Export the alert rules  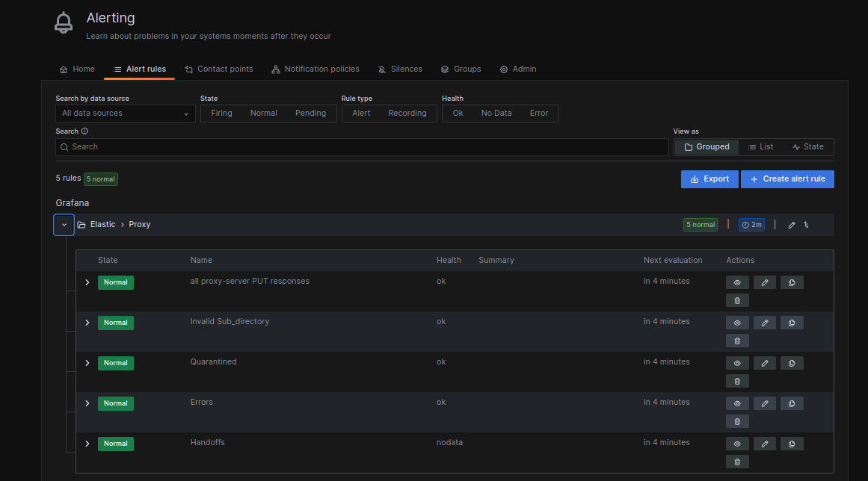(710, 179)
